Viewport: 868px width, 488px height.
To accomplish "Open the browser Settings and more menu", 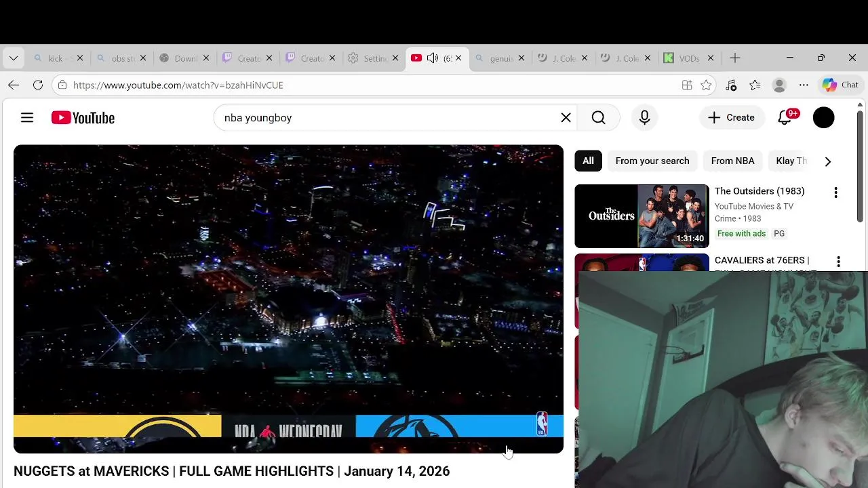I will tap(804, 85).
